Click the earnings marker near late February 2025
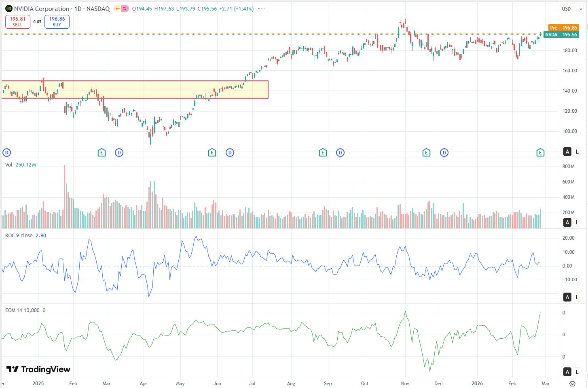588x388 pixels. coord(102,152)
